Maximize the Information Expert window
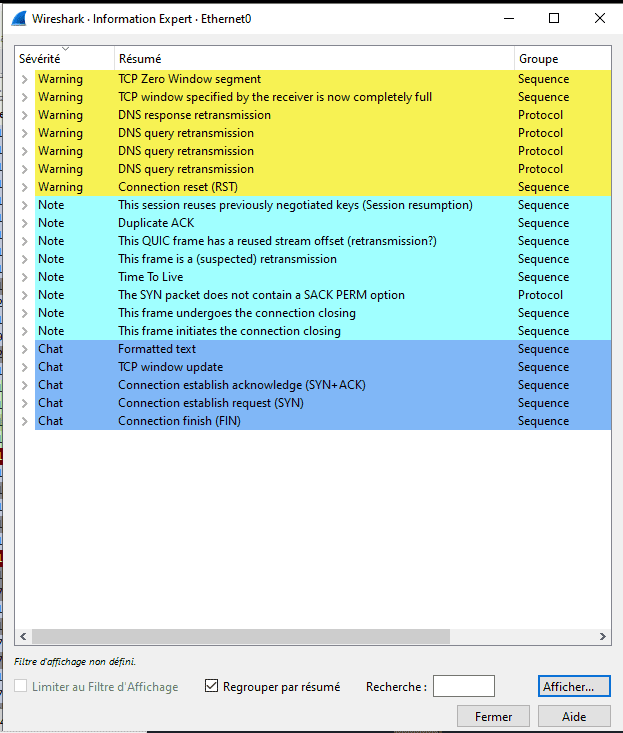Image resolution: width=623 pixels, height=733 pixels. point(554,18)
